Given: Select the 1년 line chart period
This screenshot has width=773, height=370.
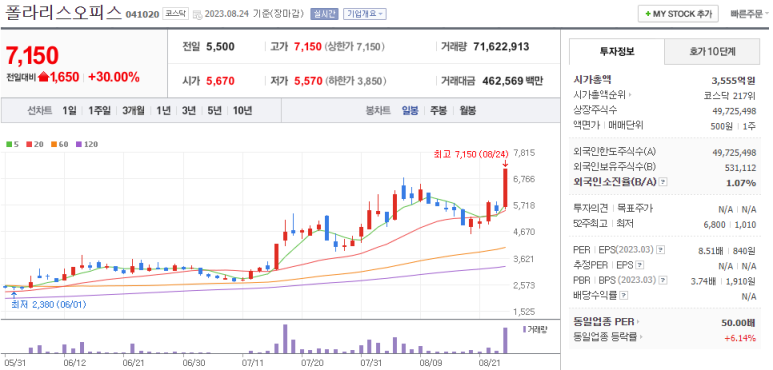Looking at the screenshot, I should pyautogui.click(x=163, y=110).
